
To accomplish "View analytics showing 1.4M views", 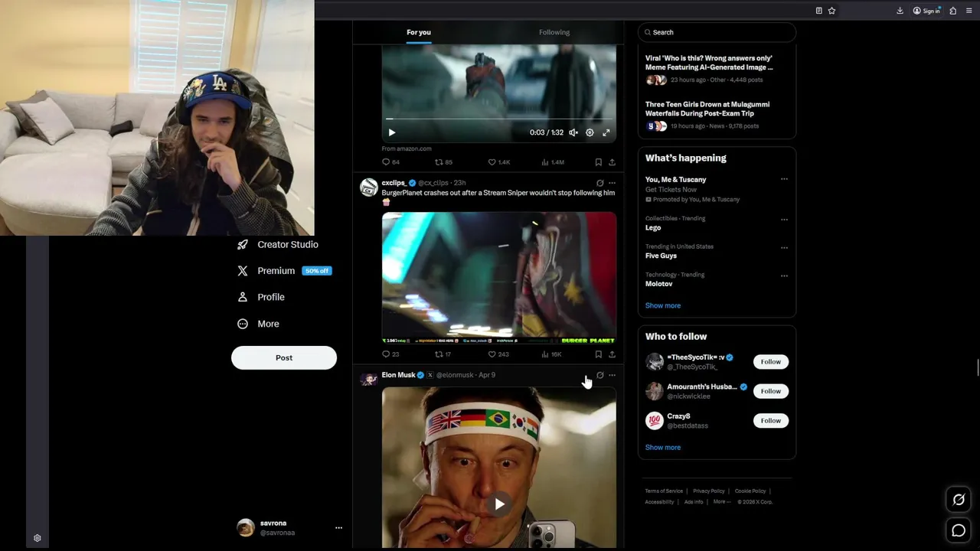I will (552, 162).
